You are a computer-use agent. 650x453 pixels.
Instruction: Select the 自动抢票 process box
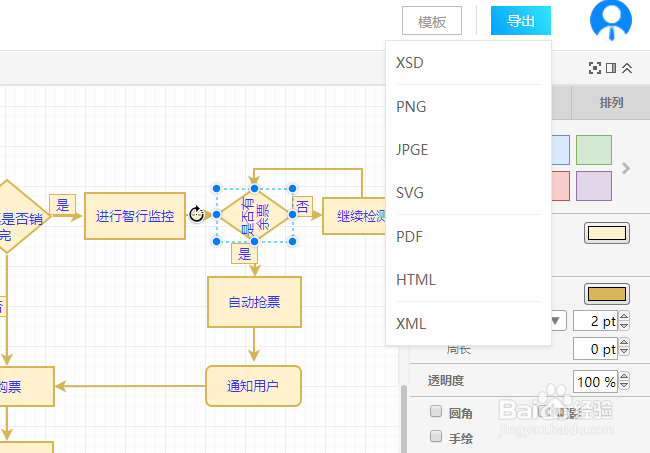[x=254, y=302]
